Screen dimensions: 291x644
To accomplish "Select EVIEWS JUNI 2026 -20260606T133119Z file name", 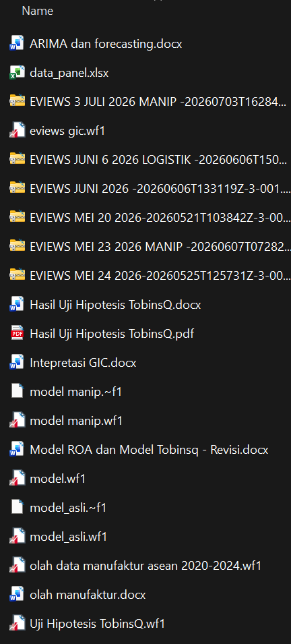I will (160, 189).
